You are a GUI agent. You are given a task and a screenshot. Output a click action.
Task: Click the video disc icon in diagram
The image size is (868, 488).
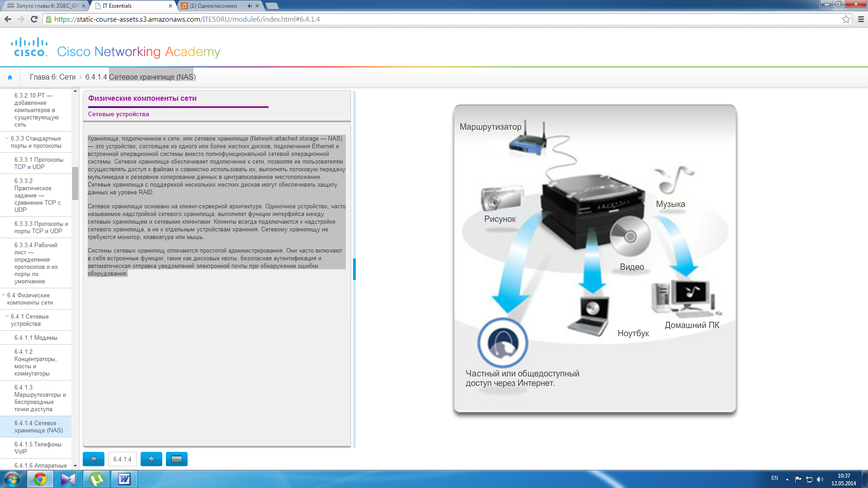pos(630,236)
